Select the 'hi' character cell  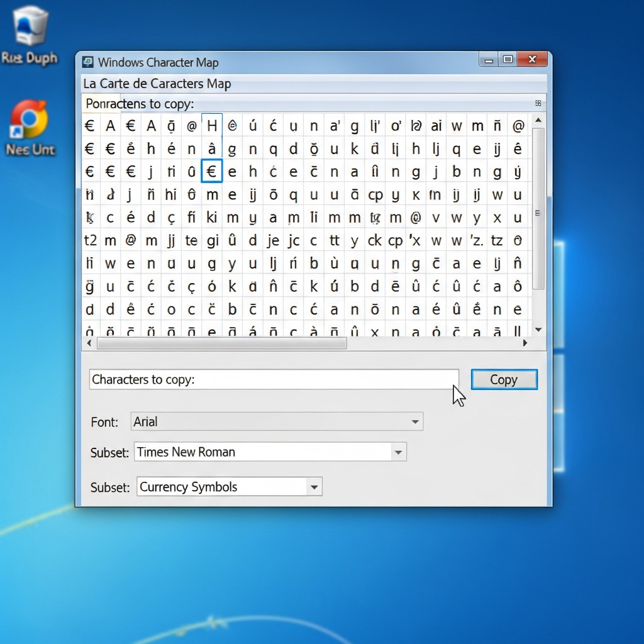(171, 194)
